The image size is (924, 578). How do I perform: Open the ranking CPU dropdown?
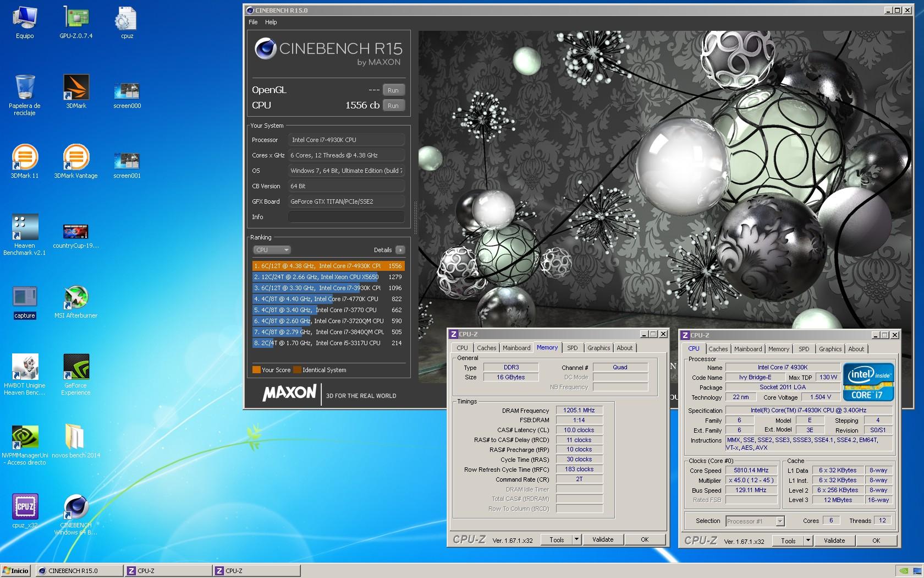(x=272, y=250)
